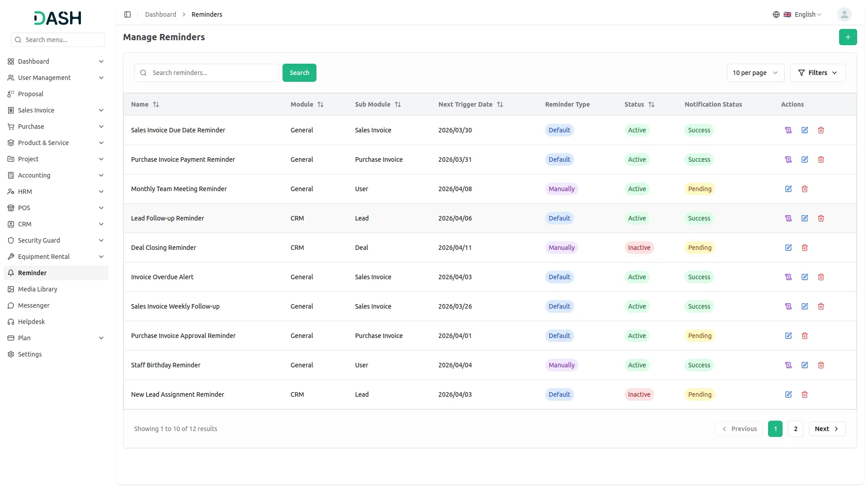Viewport: 868px width, 488px height.
Task: Expand User Management menu
Action: 56,78
